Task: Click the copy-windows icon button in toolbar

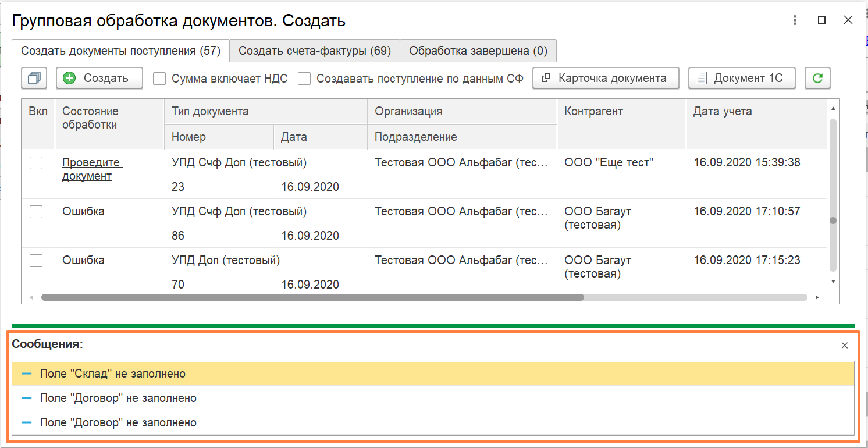Action: coord(34,78)
